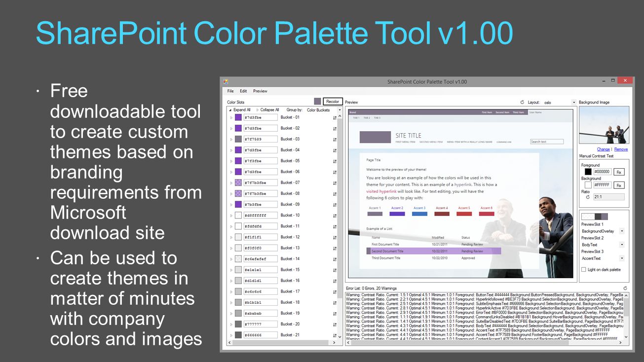Click the Color Slots vertical scrollbar
This screenshot has height=362, width=644.
tap(340, 227)
